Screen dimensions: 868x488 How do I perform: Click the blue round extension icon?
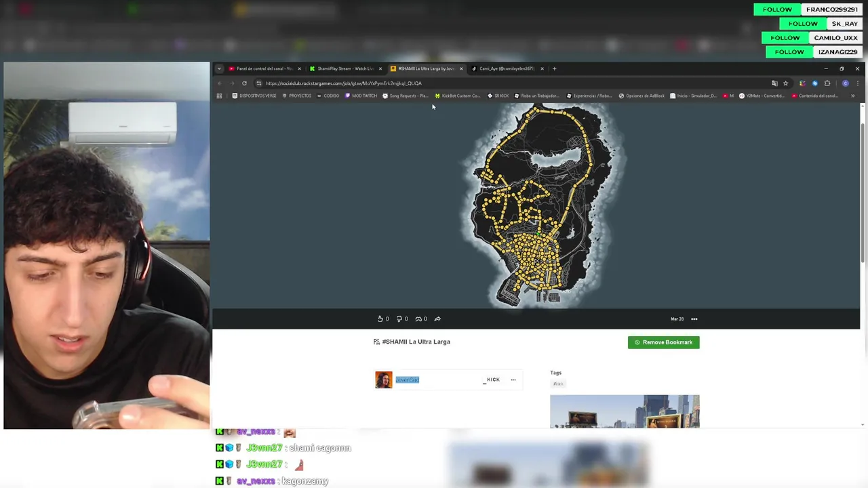[814, 83]
